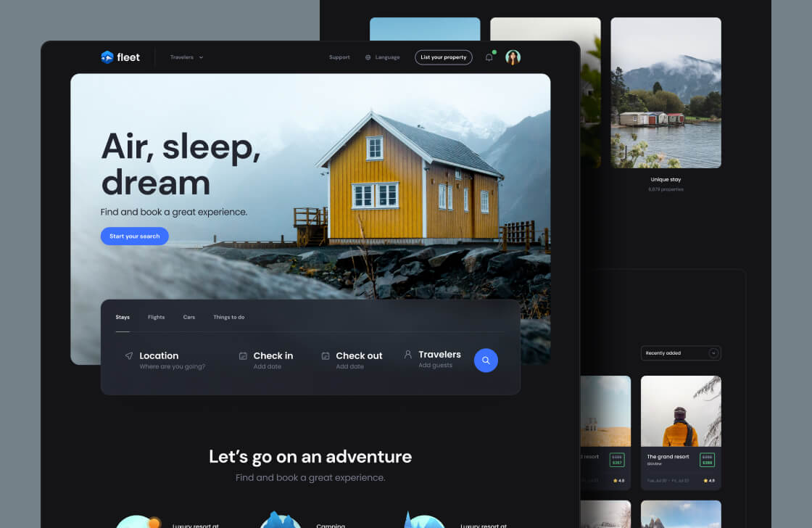Screen dimensions: 812x528
Task: Click the Check out calendar icon
Action: coord(326,356)
